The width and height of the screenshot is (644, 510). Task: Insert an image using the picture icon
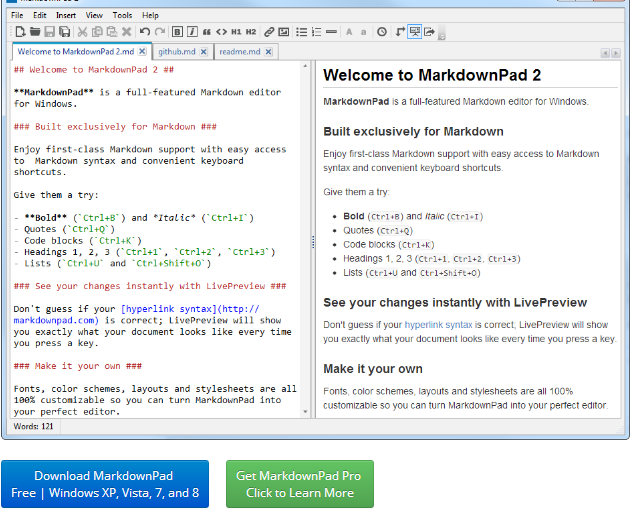(x=284, y=32)
